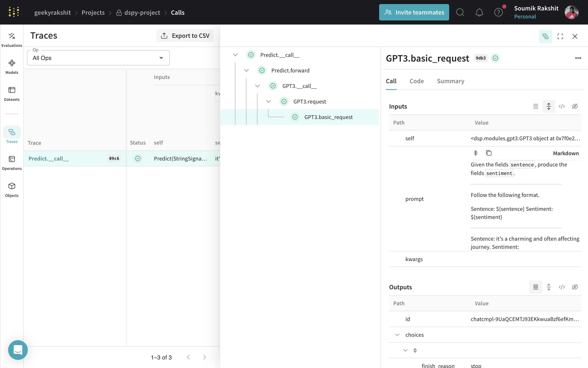This screenshot has width=588, height=368.
Task: Click the status check icon beside 9db3
Action: point(495,58)
